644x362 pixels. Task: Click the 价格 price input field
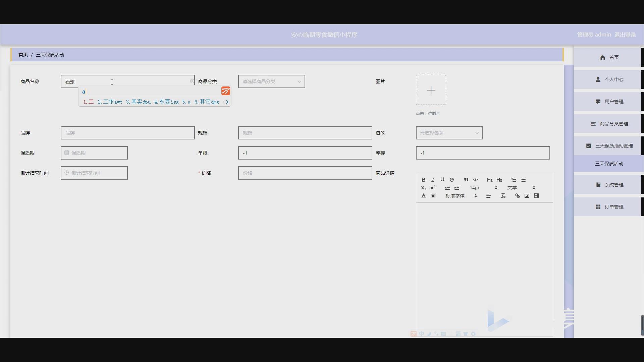[305, 173]
